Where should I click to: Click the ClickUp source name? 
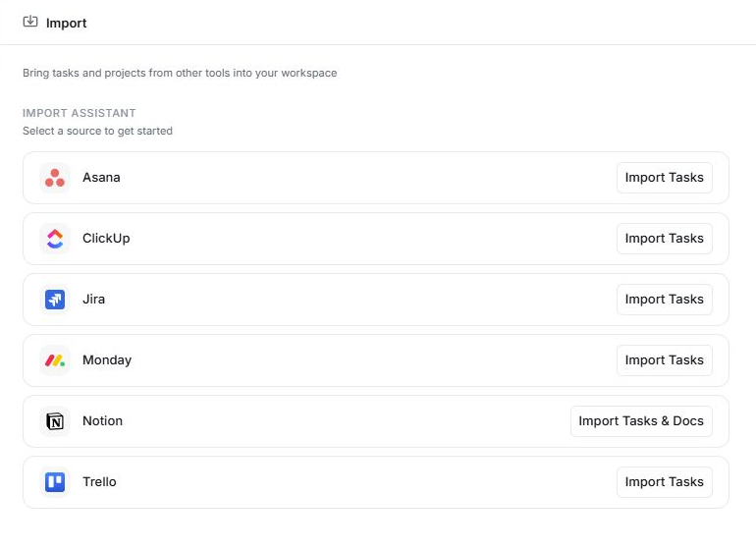pyautogui.click(x=106, y=239)
